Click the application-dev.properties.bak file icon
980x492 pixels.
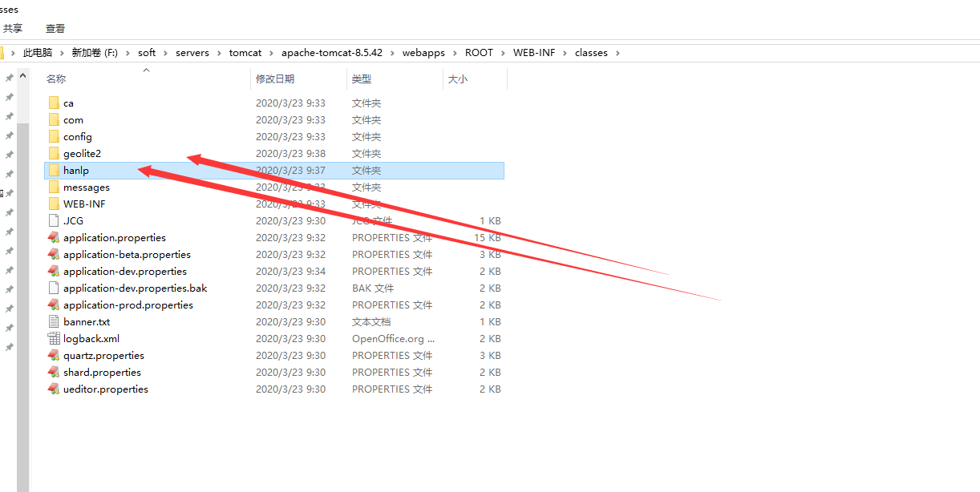54,288
